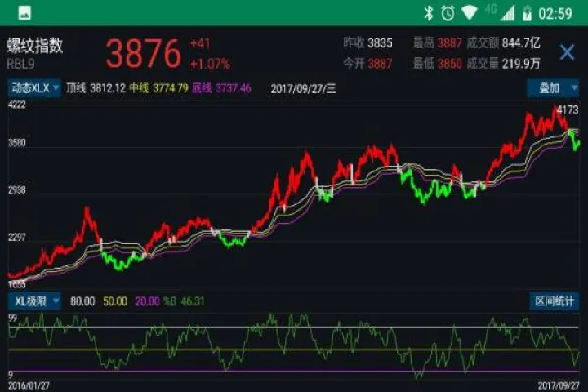588x392 pixels.
Task: Tap the alarm clock status icon
Action: click(x=448, y=13)
